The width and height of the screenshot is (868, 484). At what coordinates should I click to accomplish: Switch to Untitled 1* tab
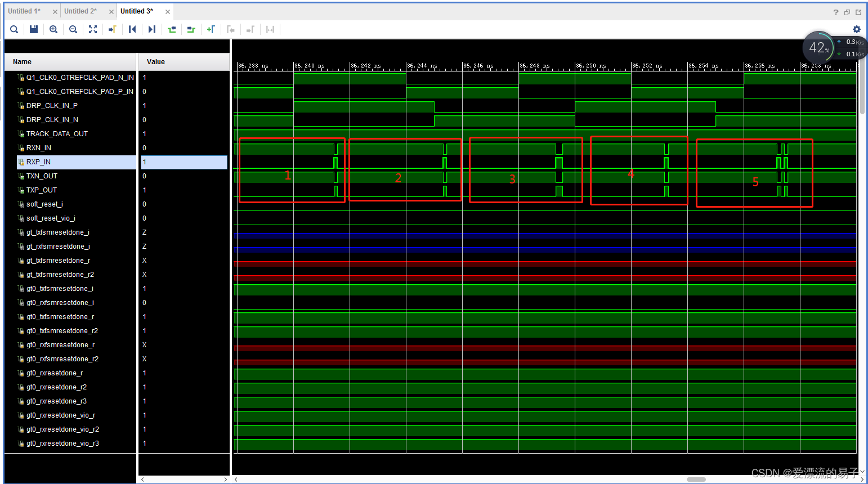pyautogui.click(x=24, y=11)
